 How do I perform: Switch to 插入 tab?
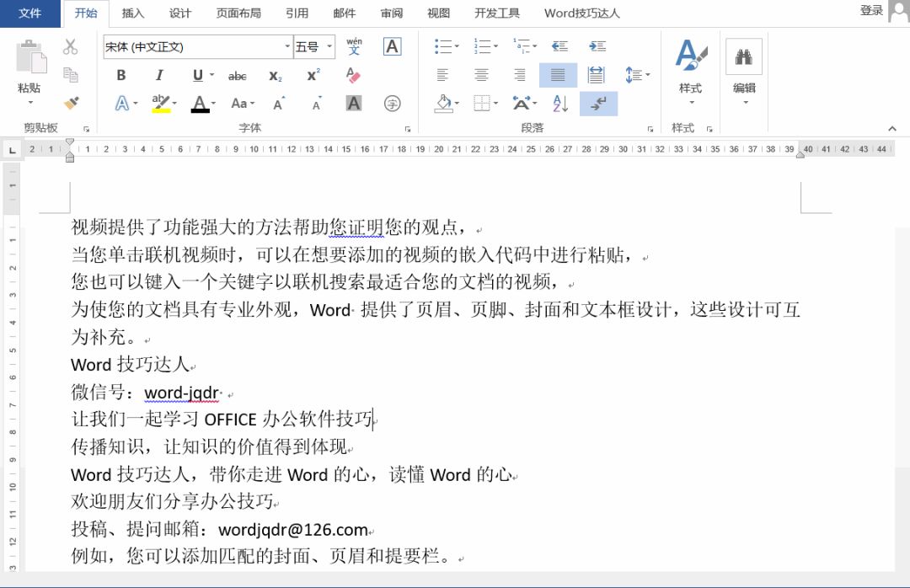click(x=133, y=13)
